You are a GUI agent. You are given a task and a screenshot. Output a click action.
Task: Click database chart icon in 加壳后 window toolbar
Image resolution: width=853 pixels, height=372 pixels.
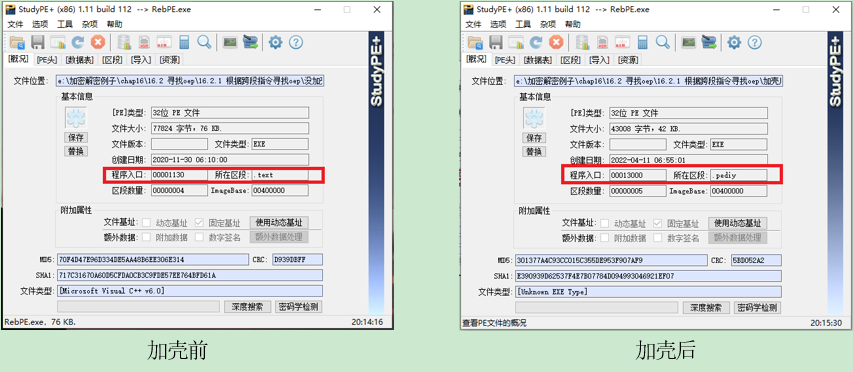pos(583,42)
